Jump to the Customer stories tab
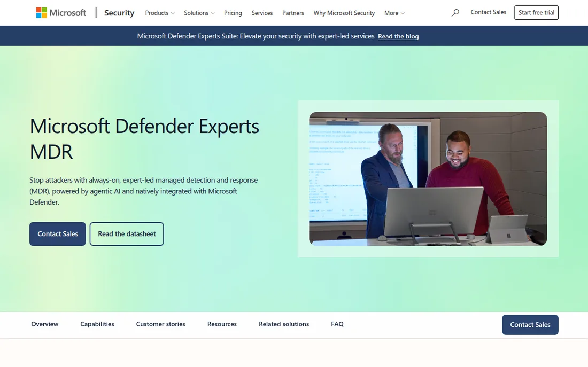 [160, 324]
